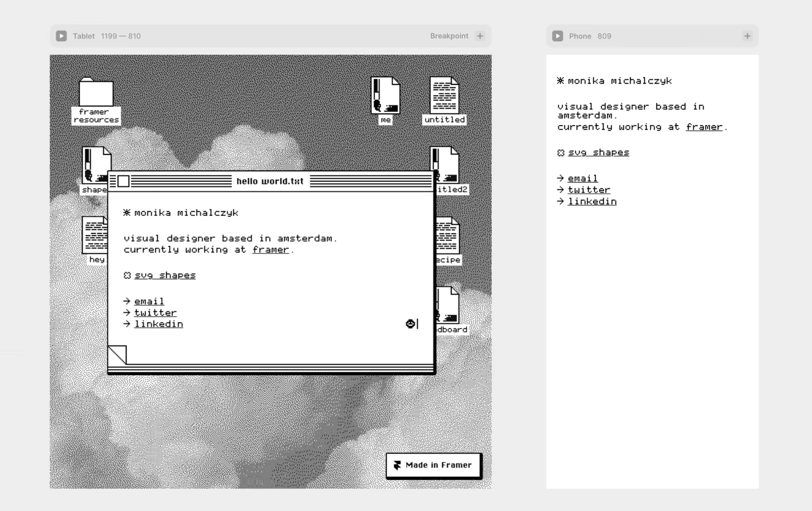
Task: Select the 'ecipe' text file icon
Action: [447, 235]
